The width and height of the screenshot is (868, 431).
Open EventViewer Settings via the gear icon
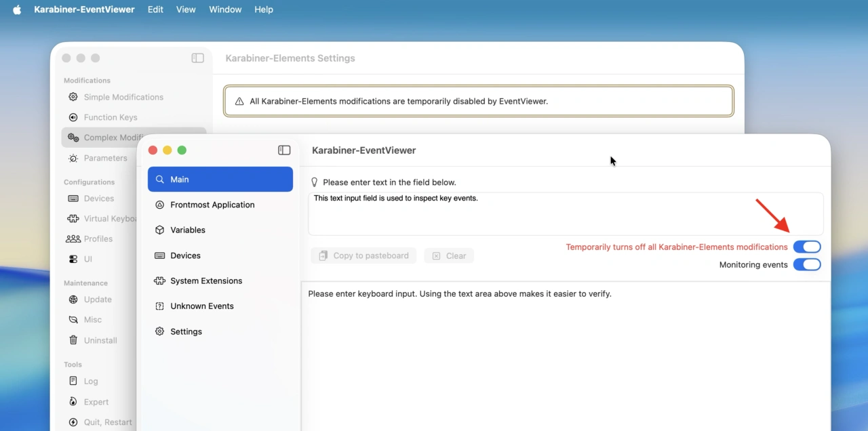pos(186,331)
